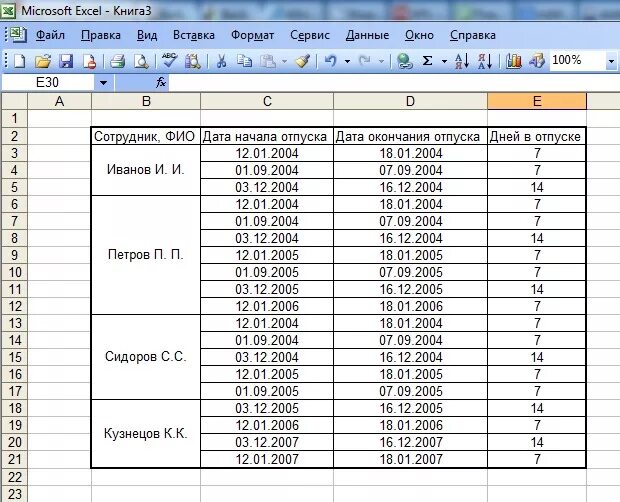Activate the Format Painter brush
The height and width of the screenshot is (502, 620).
[x=302, y=60]
